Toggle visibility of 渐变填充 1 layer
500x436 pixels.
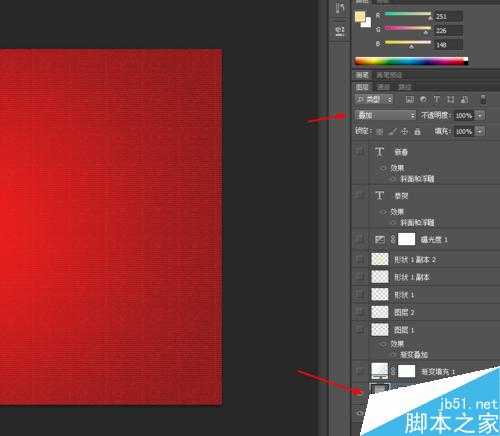[360, 371]
